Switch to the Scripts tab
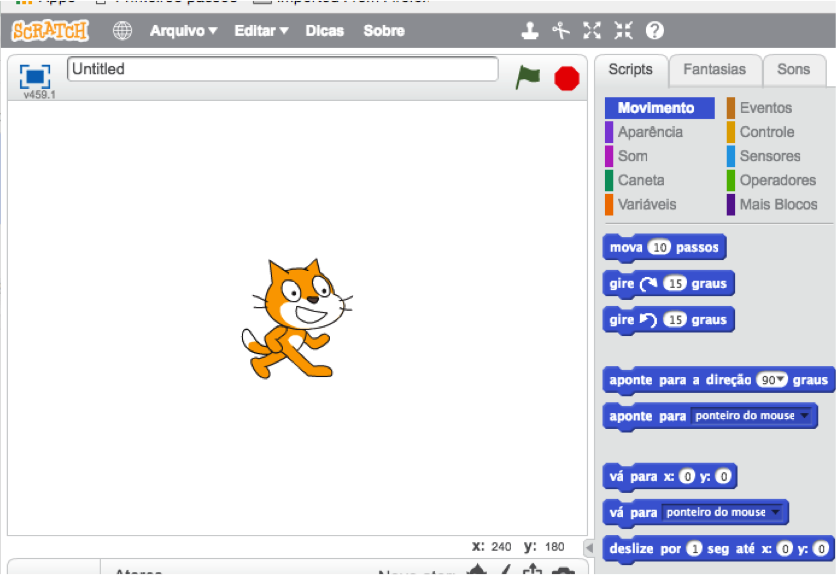 click(x=631, y=69)
